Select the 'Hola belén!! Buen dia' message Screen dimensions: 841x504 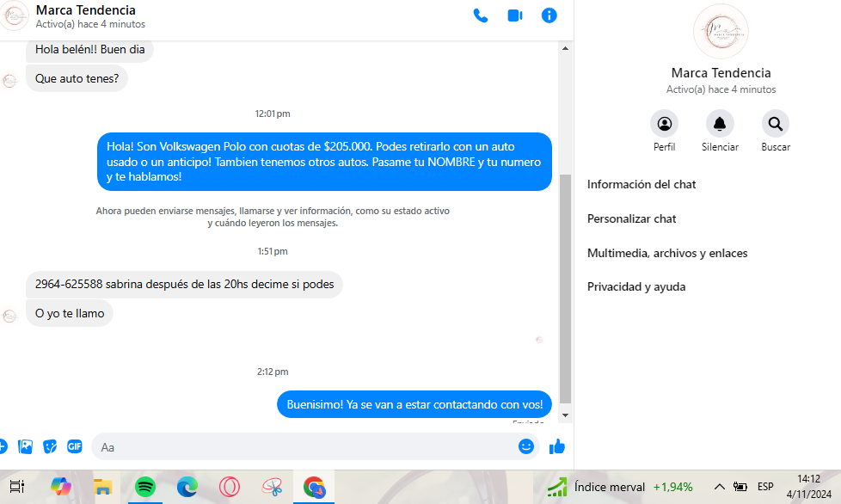[89, 49]
